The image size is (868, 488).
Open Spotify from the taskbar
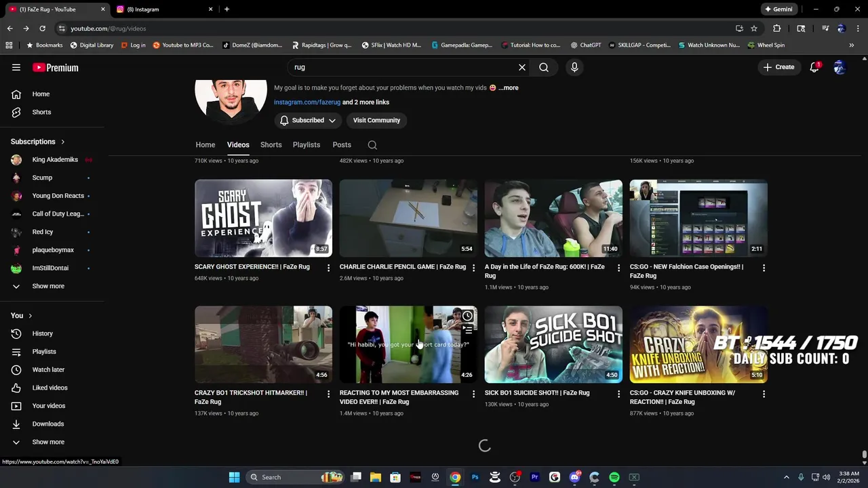tap(614, 477)
